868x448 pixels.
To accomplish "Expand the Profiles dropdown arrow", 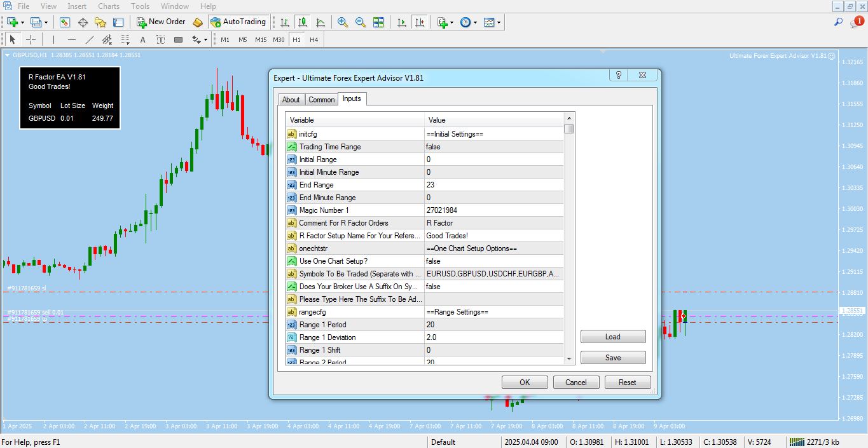I will tap(46, 22).
